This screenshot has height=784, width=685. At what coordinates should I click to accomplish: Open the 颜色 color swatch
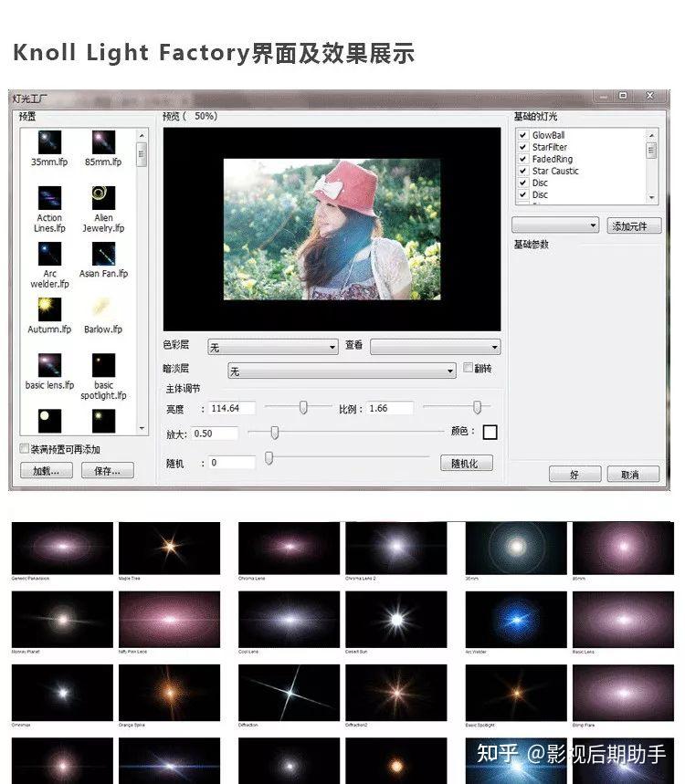click(490, 432)
